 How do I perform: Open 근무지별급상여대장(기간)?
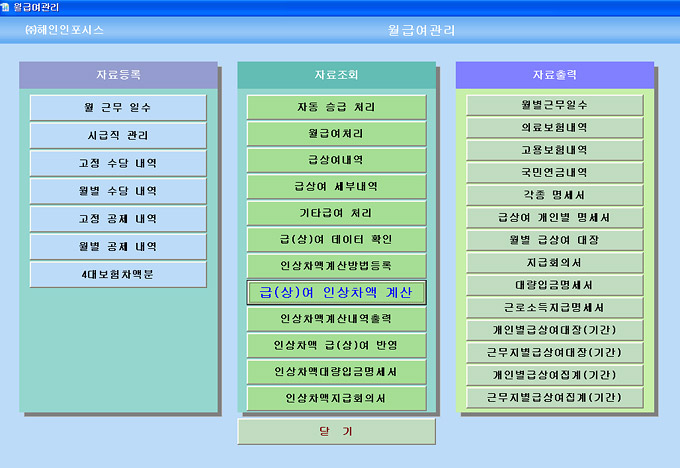coord(555,353)
